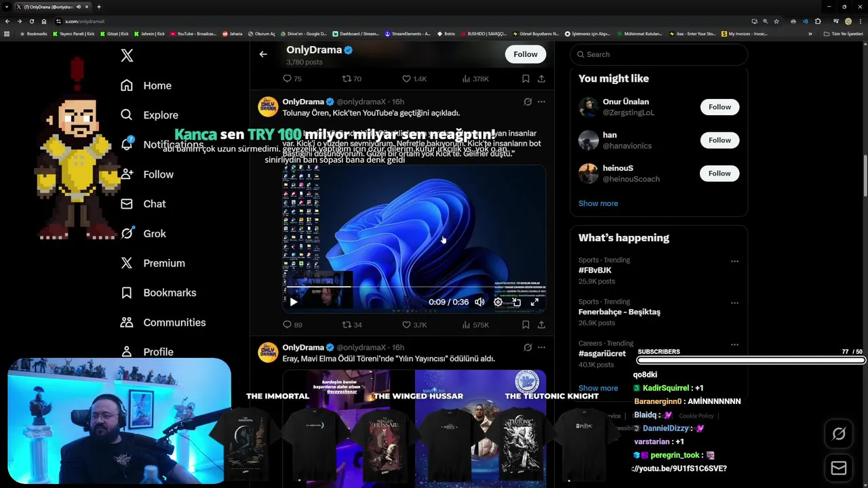
Task: Open the browser extensions puzzle icon
Action: click(818, 21)
